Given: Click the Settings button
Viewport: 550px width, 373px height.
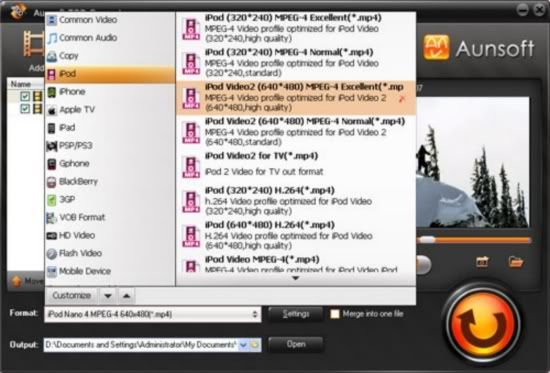Looking at the screenshot, I should (x=296, y=314).
